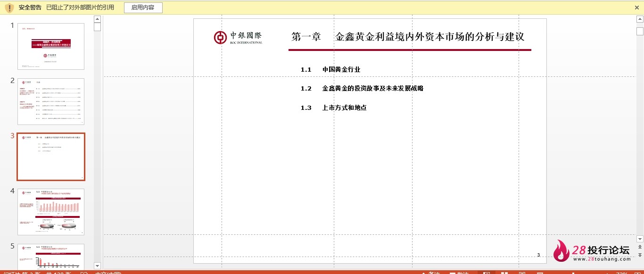This screenshot has height=274, width=644.
Task: Click the 第一章 heading text
Action: (306, 37)
